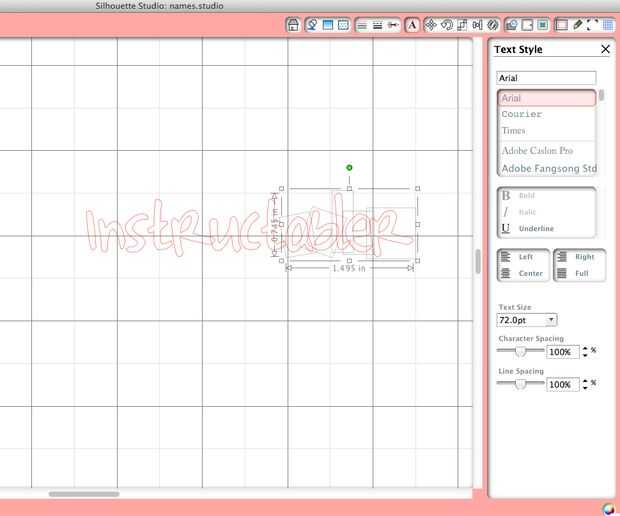Open the Trace window icon
620x516 pixels.
543,25
